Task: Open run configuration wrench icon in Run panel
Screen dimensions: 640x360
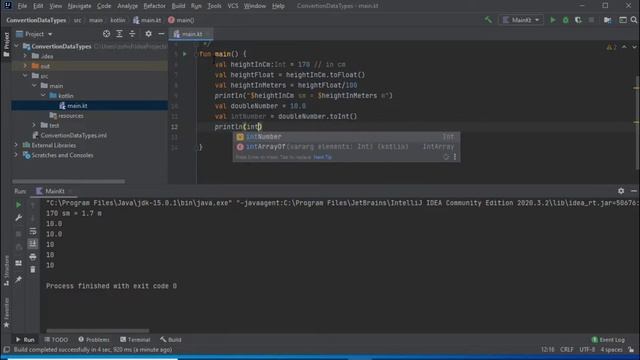Action: point(18,218)
